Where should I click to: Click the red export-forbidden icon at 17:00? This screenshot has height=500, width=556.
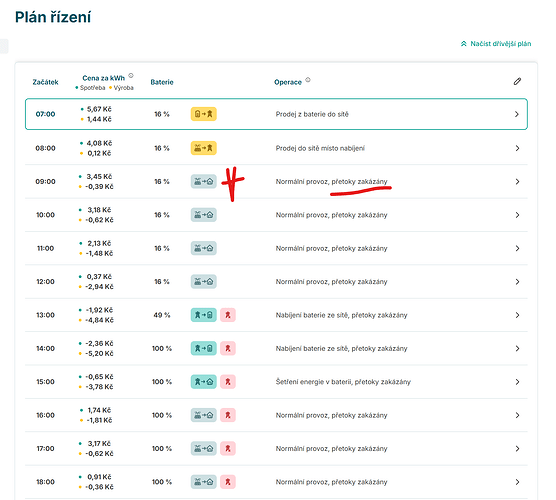tap(228, 448)
